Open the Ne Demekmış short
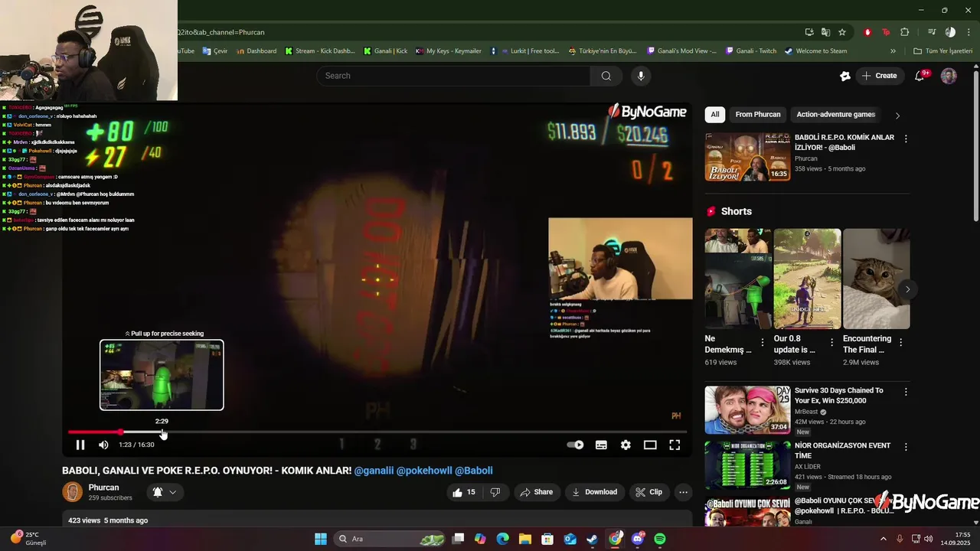Image resolution: width=980 pixels, height=551 pixels. pyautogui.click(x=738, y=279)
